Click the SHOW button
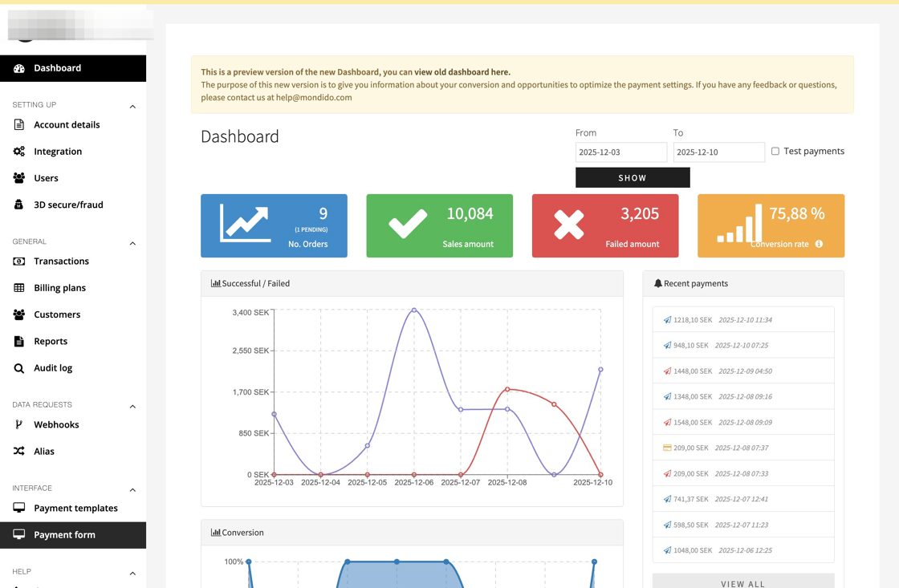 point(633,177)
